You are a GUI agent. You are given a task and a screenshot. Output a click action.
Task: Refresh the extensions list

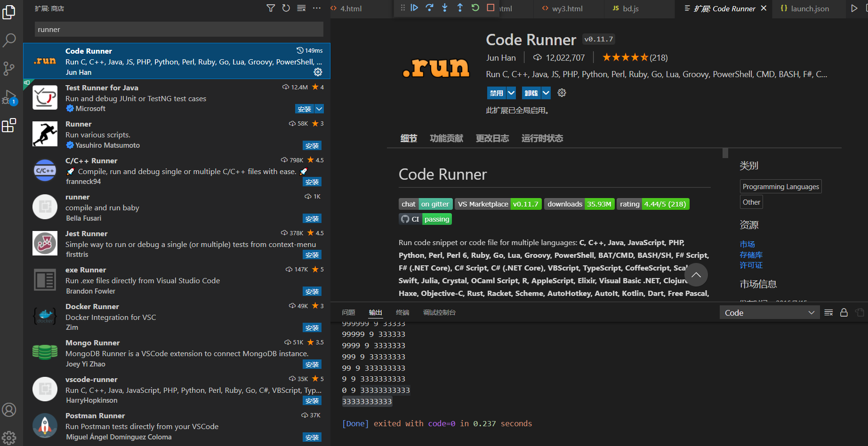(x=286, y=8)
